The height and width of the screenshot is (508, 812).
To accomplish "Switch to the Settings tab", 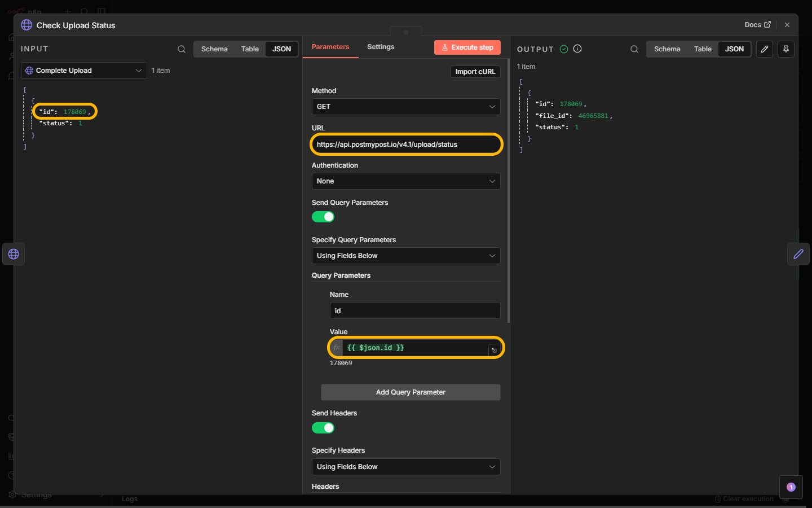I will point(381,47).
